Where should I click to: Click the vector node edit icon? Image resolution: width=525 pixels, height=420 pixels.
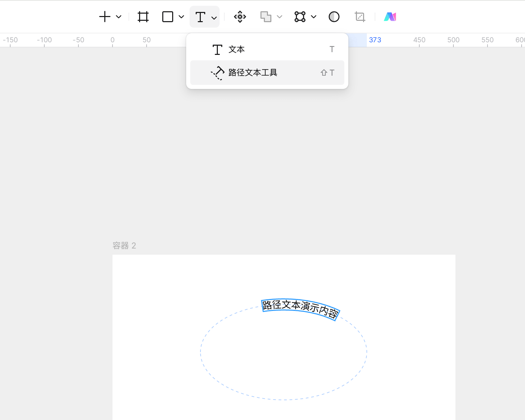point(300,17)
